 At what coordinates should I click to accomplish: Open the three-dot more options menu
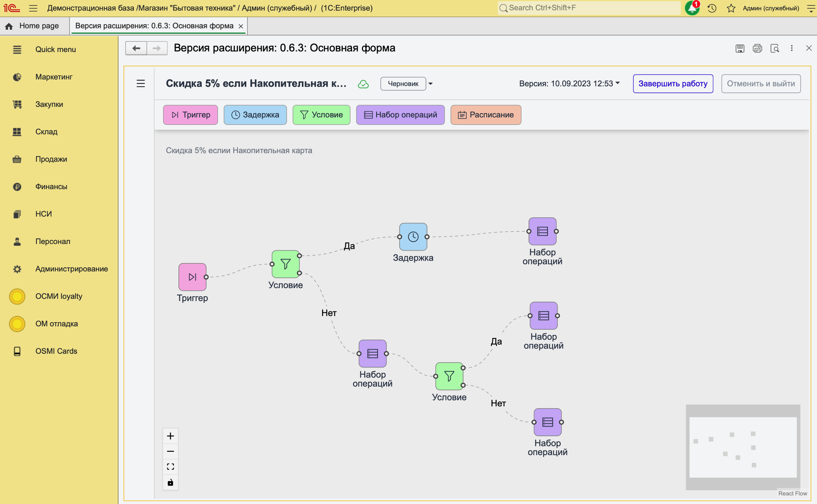791,48
